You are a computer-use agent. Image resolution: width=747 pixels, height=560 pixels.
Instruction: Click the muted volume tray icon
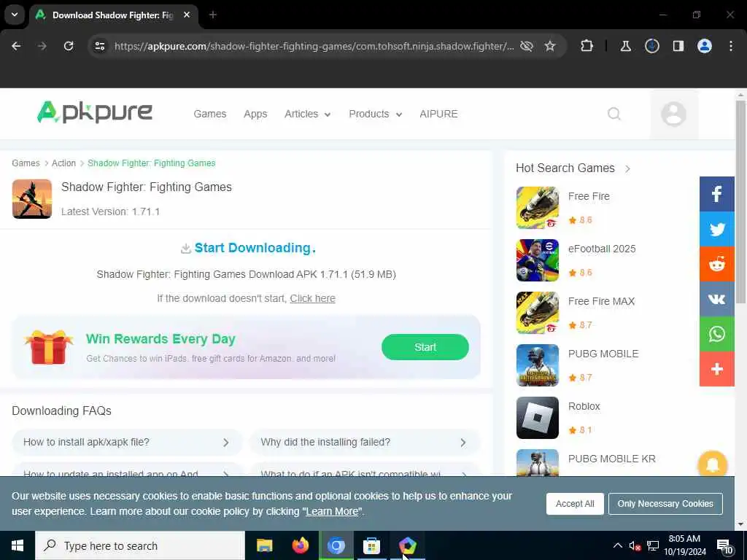tap(635, 545)
